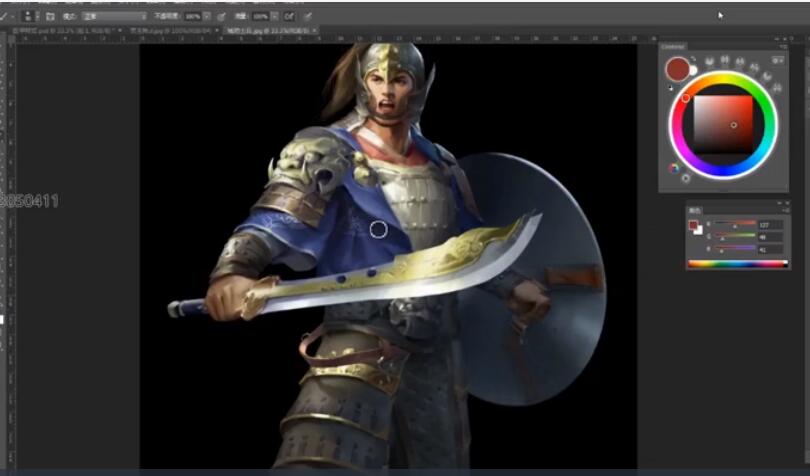Click the multicolor gamut icon below wheel

click(x=674, y=168)
